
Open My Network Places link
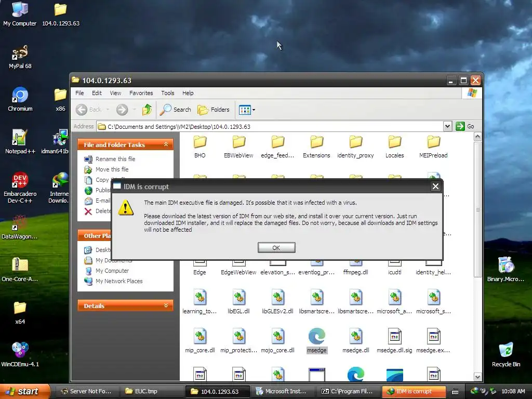click(119, 281)
